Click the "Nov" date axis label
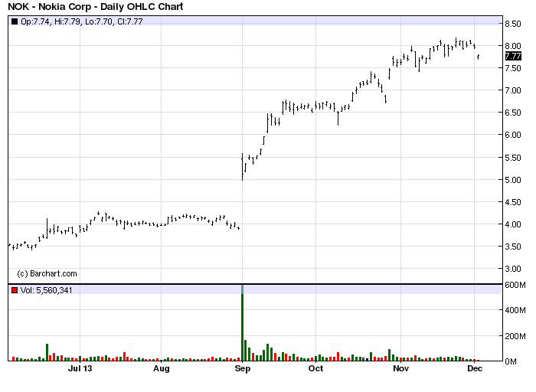 pyautogui.click(x=400, y=368)
